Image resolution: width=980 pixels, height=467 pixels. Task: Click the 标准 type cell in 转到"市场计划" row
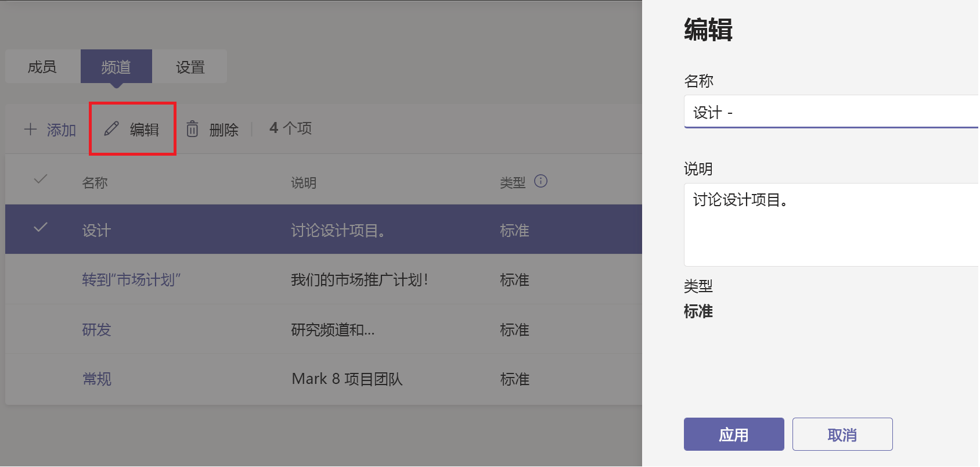(514, 280)
